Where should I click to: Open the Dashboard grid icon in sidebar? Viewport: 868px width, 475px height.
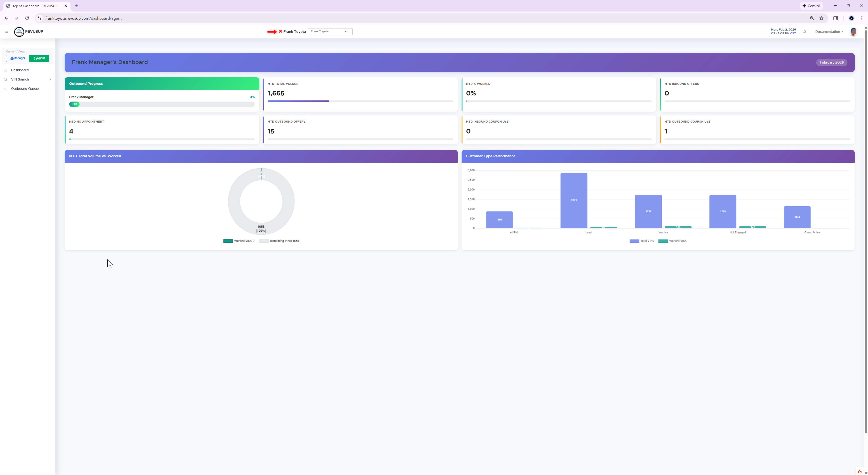tap(5, 70)
